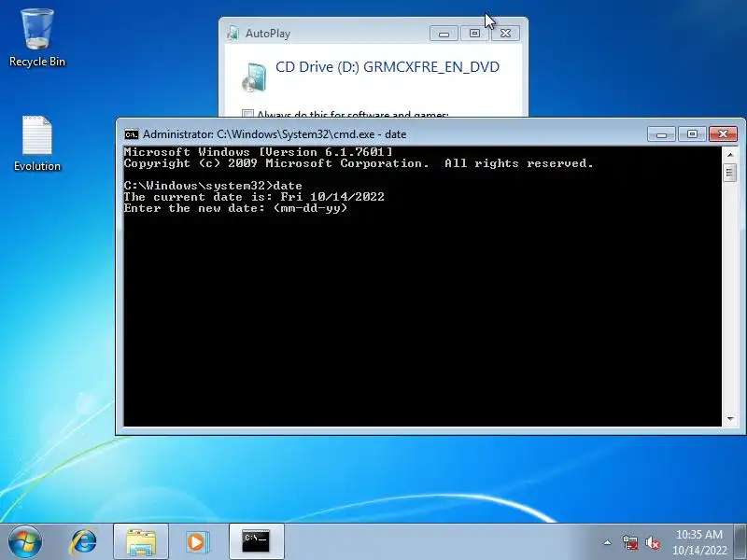
Task: Click the cmd scrollbar down arrow
Action: 730,419
